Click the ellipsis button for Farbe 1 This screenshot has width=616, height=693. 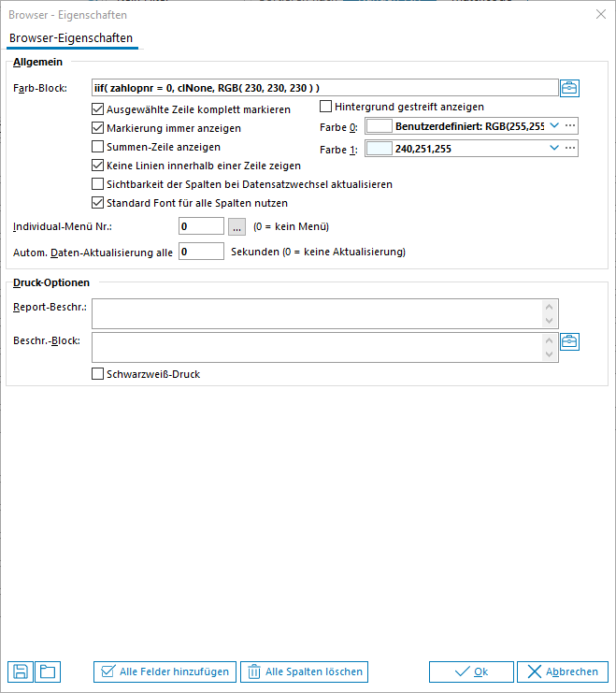(570, 148)
